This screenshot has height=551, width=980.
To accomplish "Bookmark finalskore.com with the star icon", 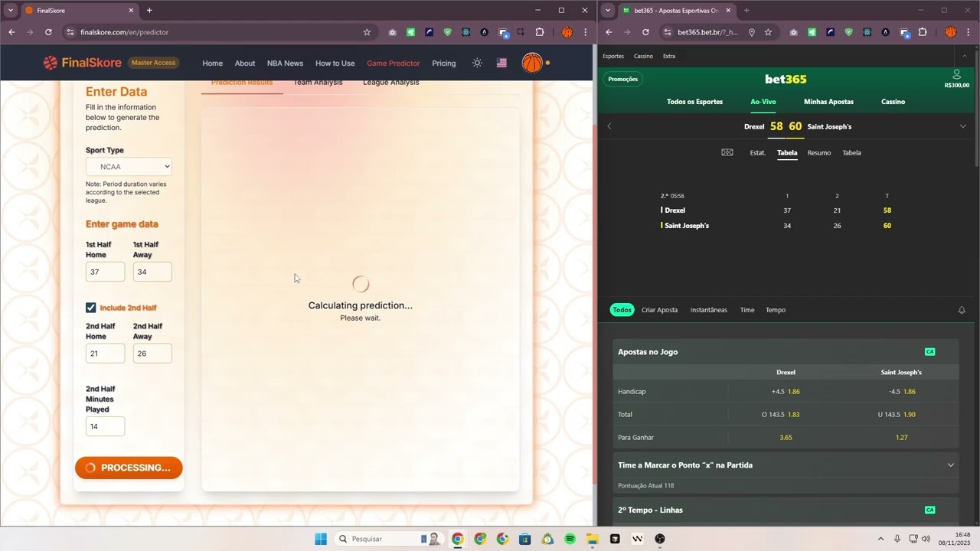I will 367,32.
